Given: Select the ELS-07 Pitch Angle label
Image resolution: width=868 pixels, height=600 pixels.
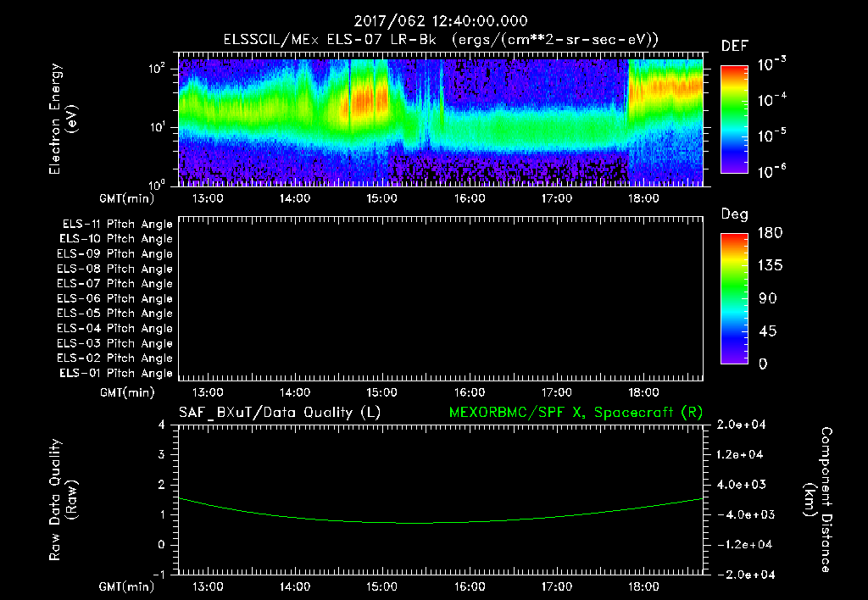Looking at the screenshot, I should 114,283.
